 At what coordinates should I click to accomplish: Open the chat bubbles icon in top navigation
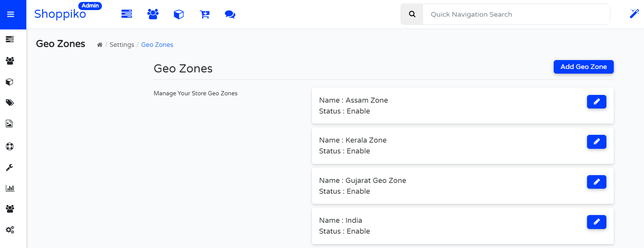(x=230, y=14)
